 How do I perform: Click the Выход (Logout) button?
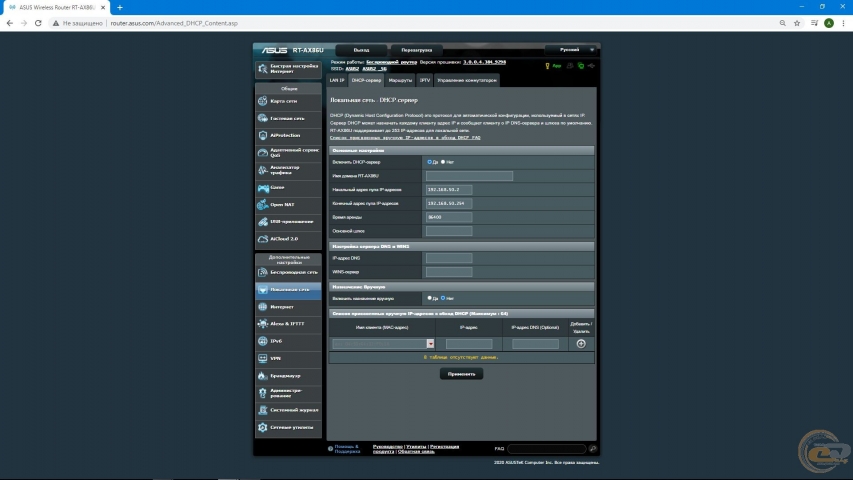[x=361, y=50]
